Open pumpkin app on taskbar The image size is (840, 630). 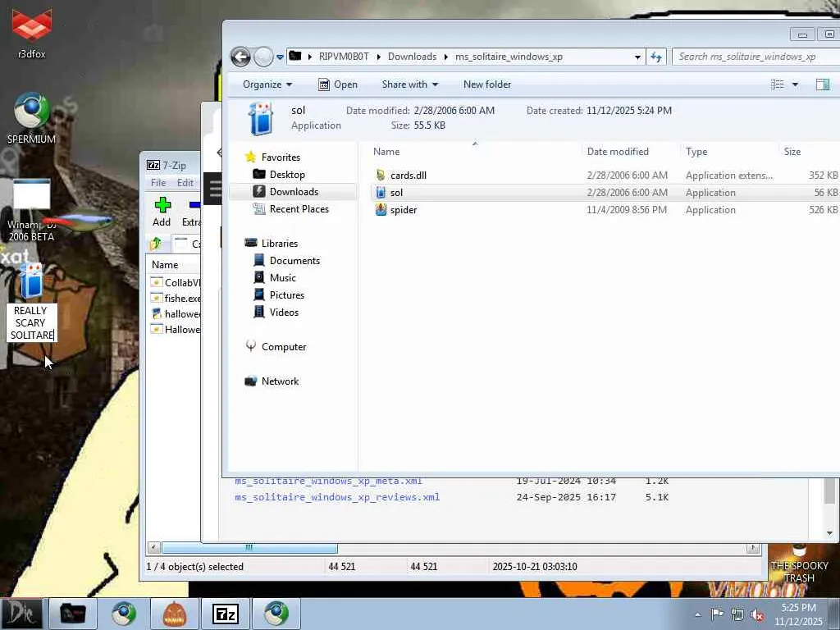pyautogui.click(x=175, y=614)
